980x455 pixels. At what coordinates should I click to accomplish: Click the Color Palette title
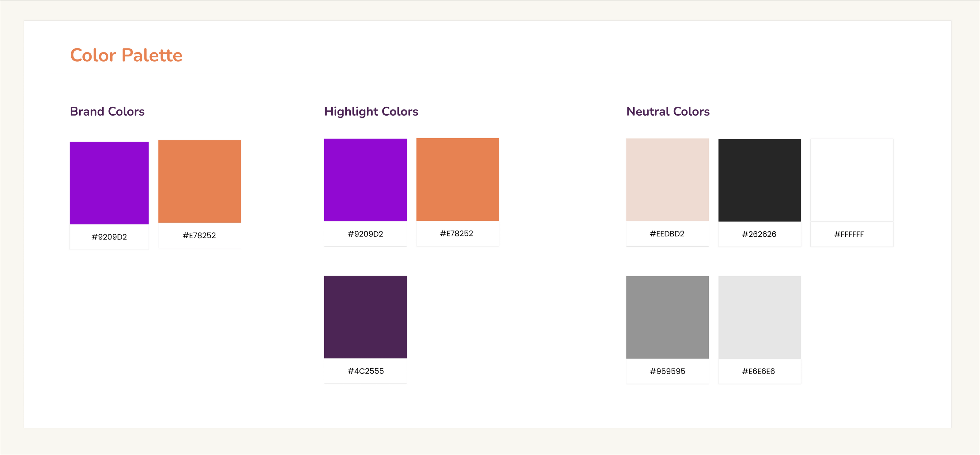coord(126,55)
